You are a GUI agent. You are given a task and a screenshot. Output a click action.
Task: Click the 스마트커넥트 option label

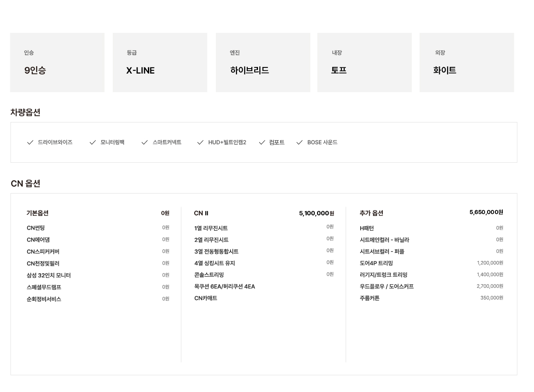click(167, 142)
